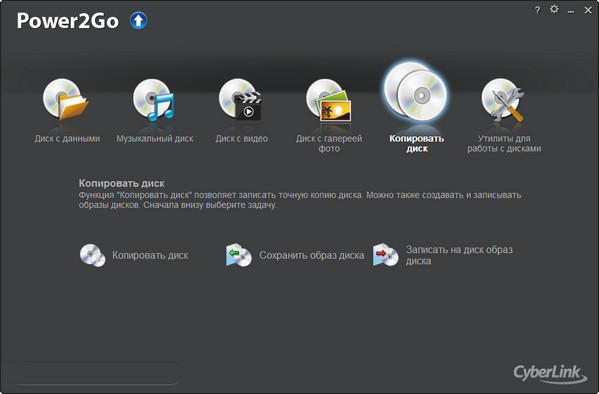The width and height of the screenshot is (599, 394).
Task: Open settings with the gear icon
Action: pyautogui.click(x=554, y=9)
